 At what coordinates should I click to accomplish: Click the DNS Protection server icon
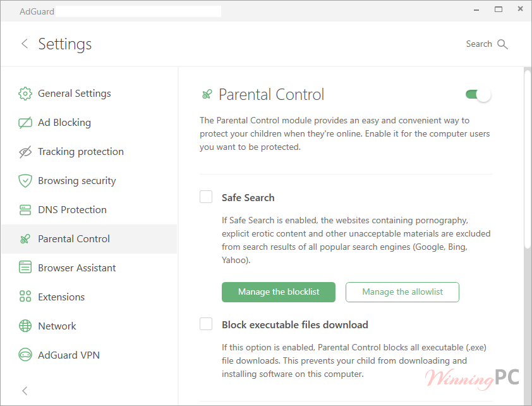pos(25,209)
